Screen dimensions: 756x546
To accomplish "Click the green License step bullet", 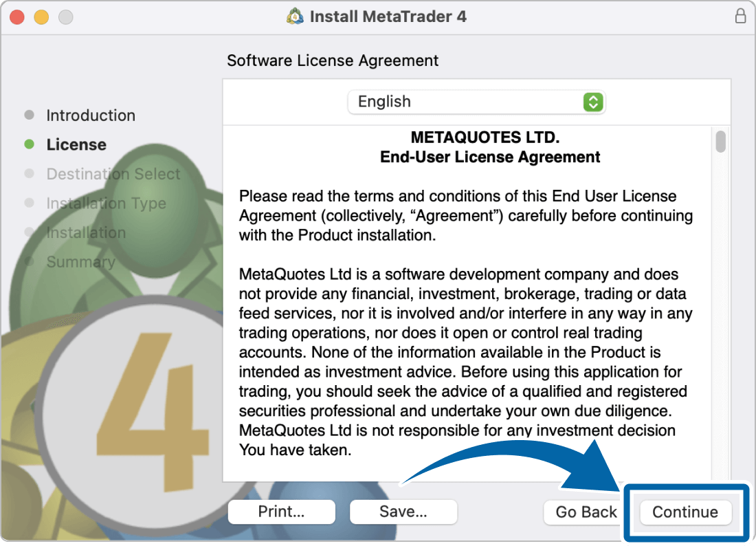I will (x=29, y=144).
